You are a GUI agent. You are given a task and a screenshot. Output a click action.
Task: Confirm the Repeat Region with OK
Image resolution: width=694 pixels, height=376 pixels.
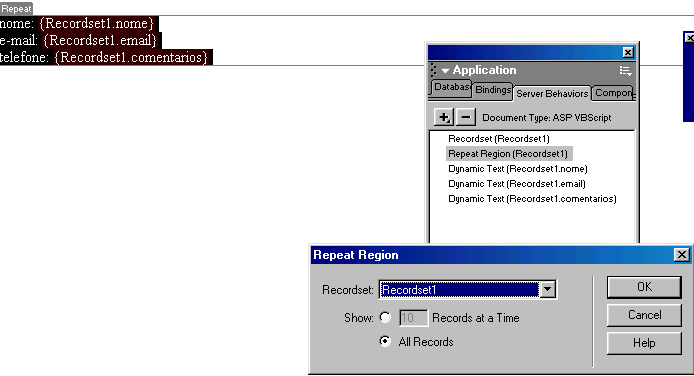[644, 287]
